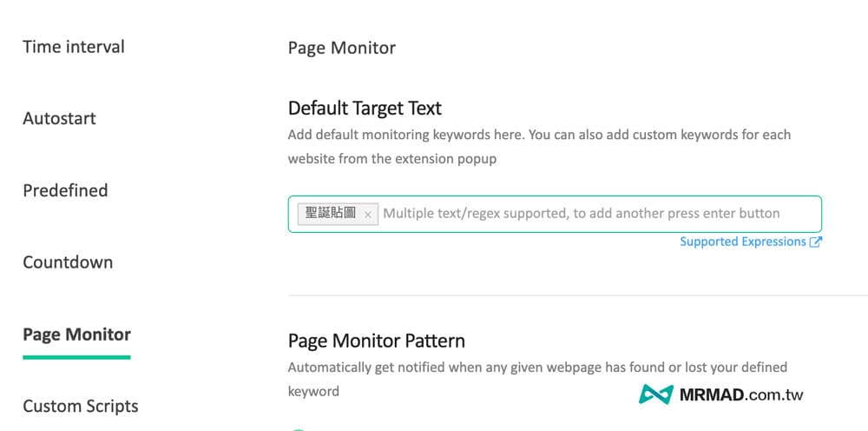Switch to the Predefined section
868x431 pixels.
[x=65, y=190]
